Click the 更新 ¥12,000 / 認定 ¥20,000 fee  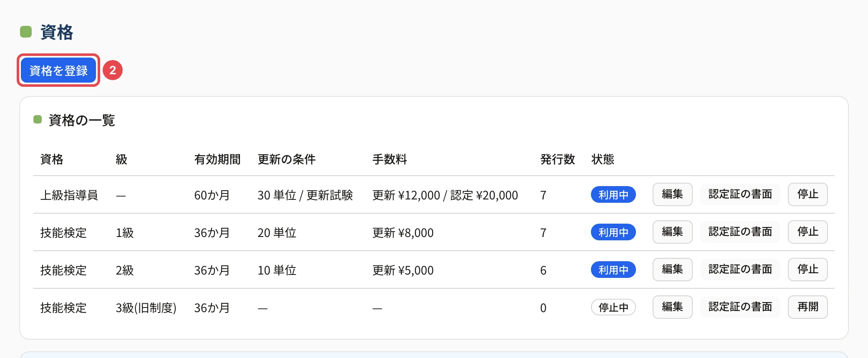click(445, 195)
